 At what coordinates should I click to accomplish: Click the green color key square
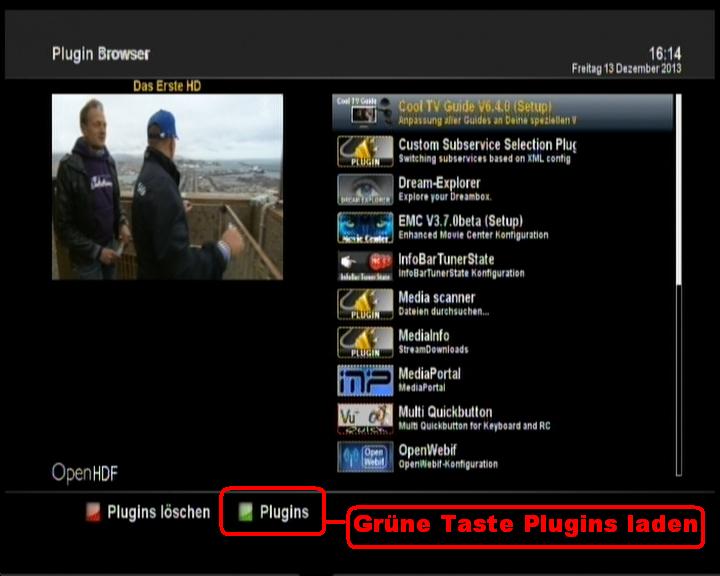245,513
